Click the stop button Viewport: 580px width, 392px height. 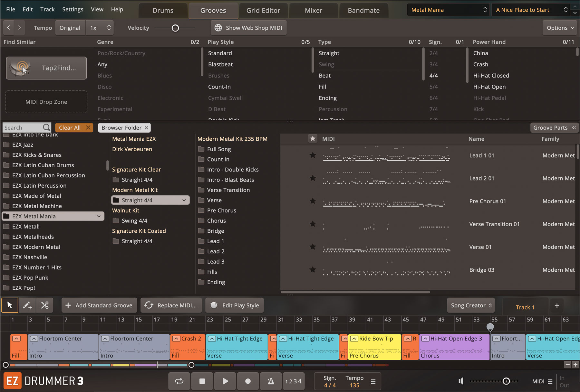pyautogui.click(x=202, y=381)
